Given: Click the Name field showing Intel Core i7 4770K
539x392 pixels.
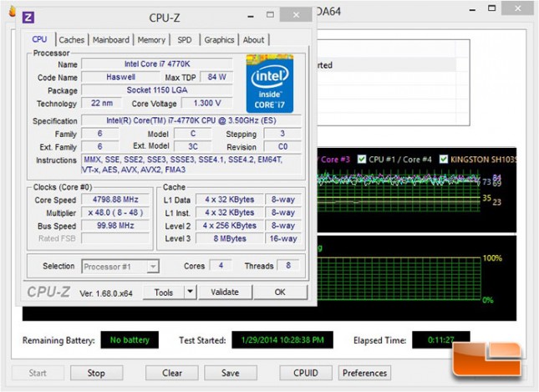Looking at the screenshot, I should coord(157,64).
